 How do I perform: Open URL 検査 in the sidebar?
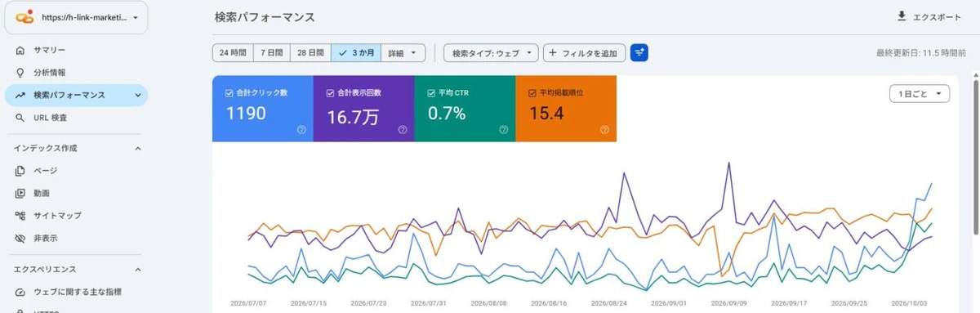click(76, 118)
